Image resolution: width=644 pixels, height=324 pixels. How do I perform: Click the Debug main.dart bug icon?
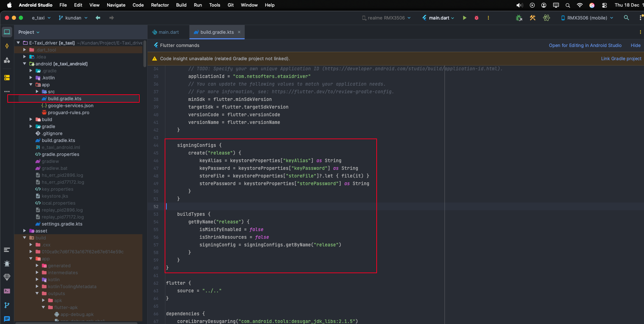coord(477,18)
